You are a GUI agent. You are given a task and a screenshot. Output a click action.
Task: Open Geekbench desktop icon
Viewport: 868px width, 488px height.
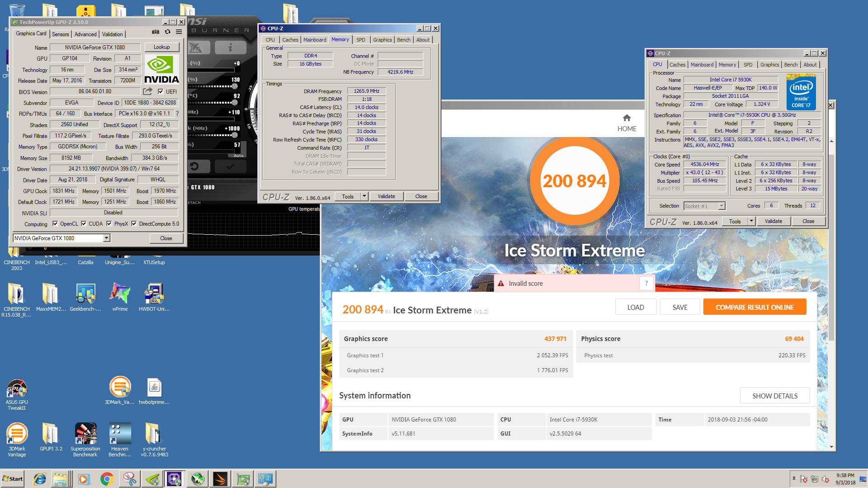point(85,297)
